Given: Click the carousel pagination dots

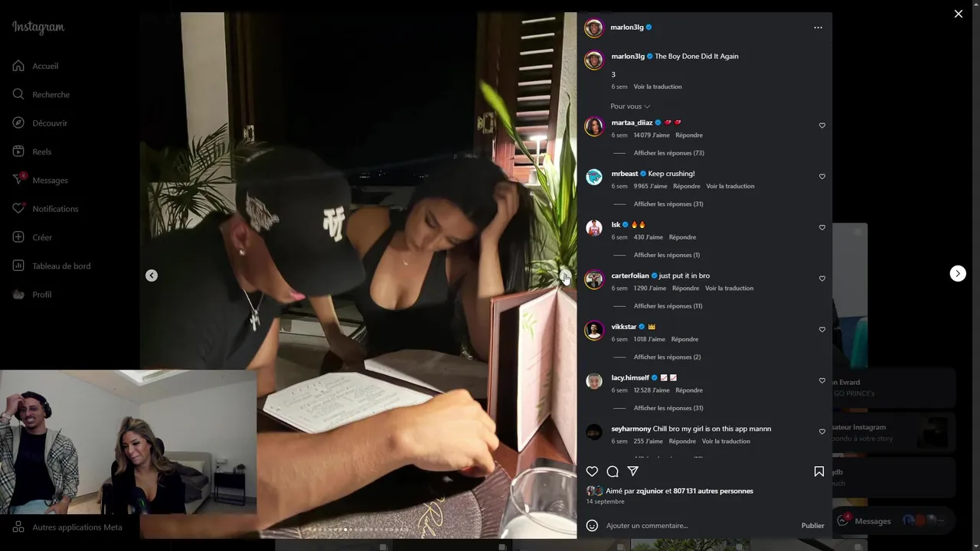Looking at the screenshot, I should [358, 530].
